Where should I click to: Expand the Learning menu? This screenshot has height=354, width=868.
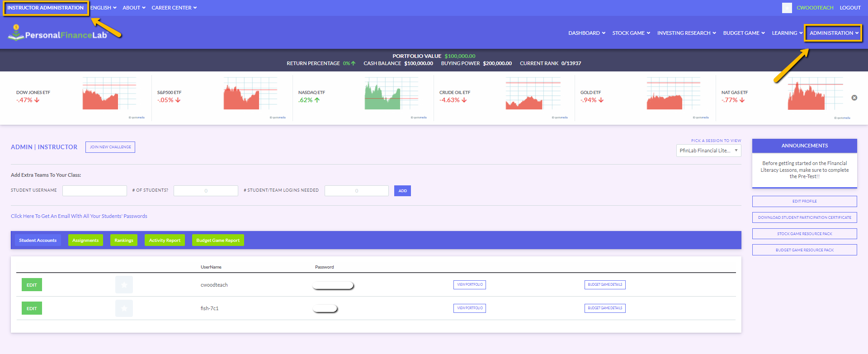point(787,33)
